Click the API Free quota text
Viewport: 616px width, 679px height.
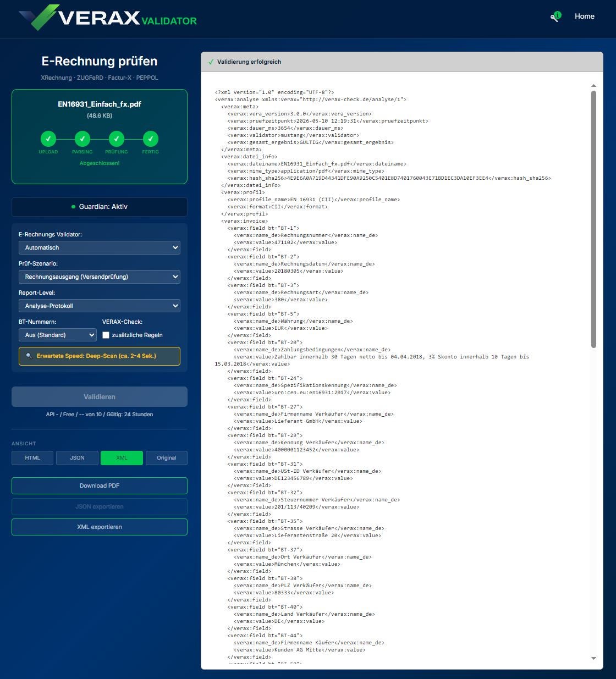click(100, 415)
